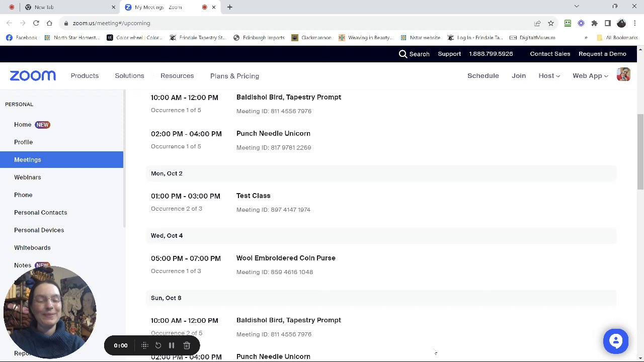Close the New Tab tab
Screen dimensions: 644x362
[114, 7]
